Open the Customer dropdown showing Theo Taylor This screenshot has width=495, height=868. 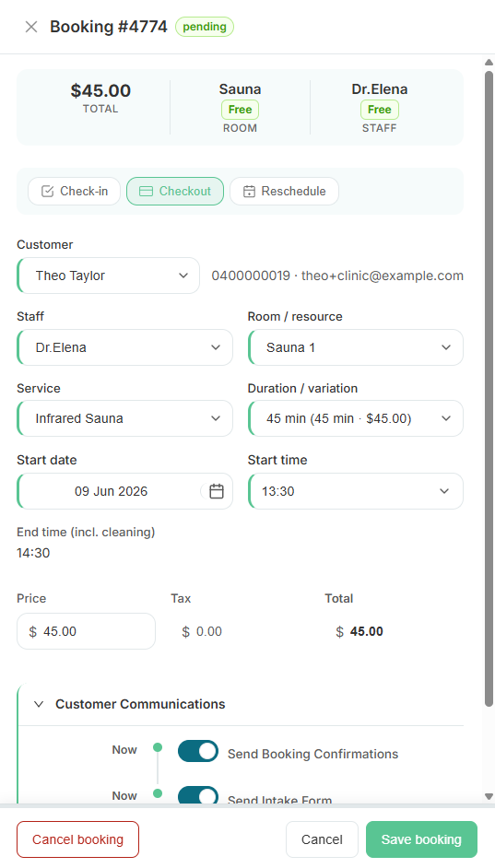tap(109, 276)
